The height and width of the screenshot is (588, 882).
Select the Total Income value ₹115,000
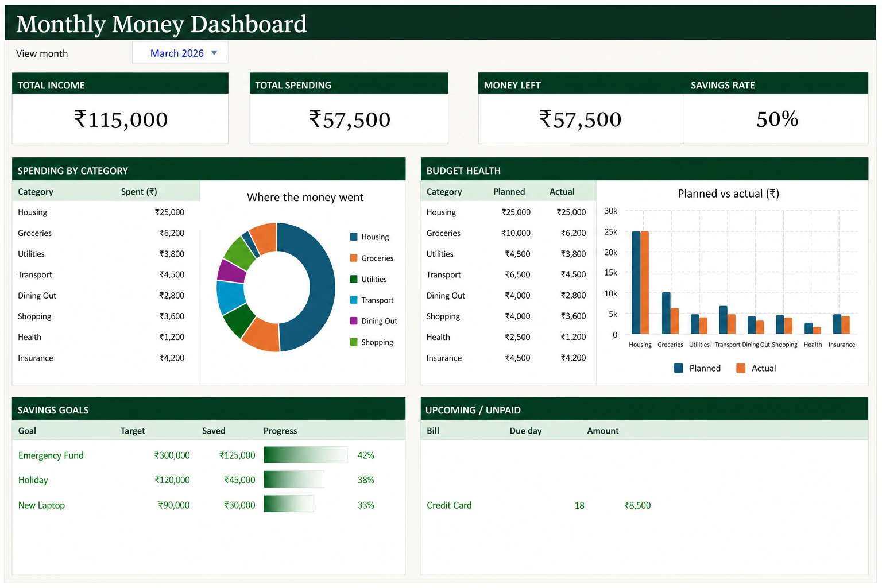[x=121, y=119]
